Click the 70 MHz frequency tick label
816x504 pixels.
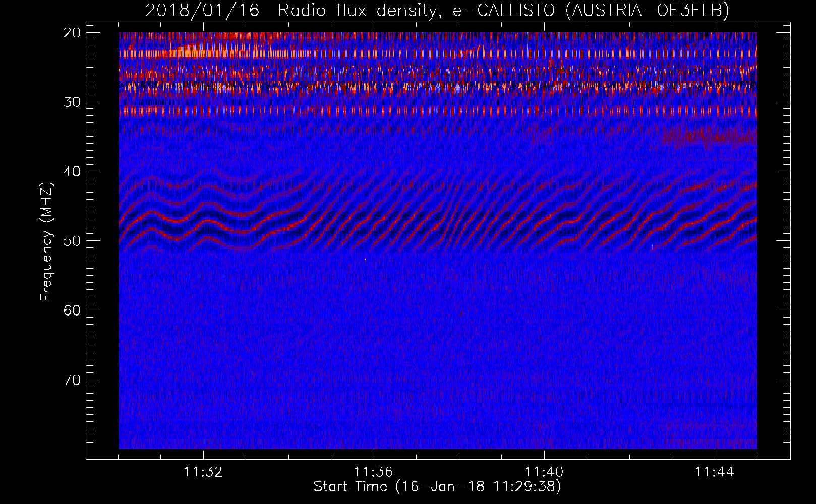click(x=73, y=380)
